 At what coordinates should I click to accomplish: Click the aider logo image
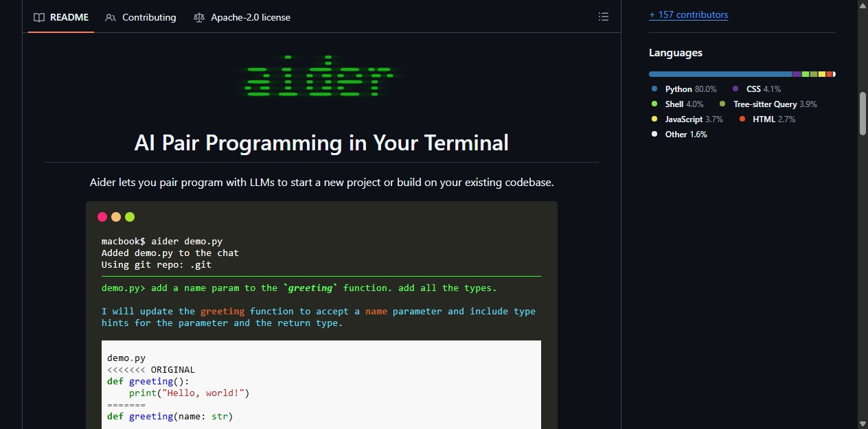coord(321,76)
